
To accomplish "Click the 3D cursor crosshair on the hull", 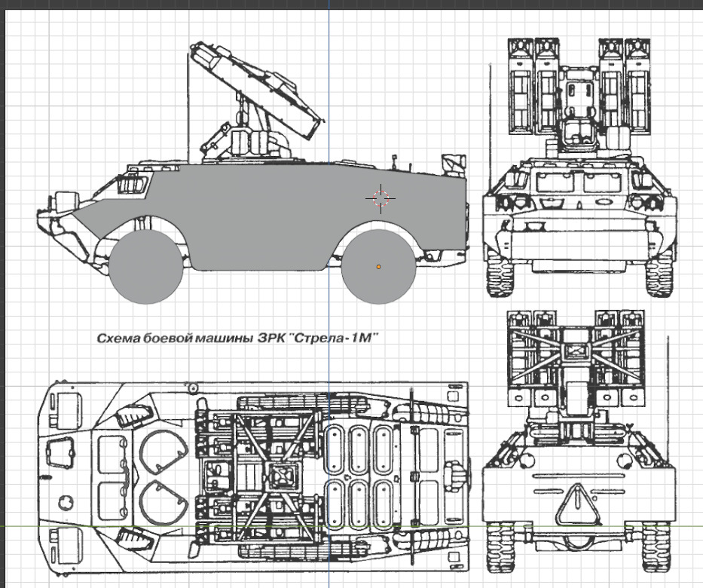I will tap(381, 198).
